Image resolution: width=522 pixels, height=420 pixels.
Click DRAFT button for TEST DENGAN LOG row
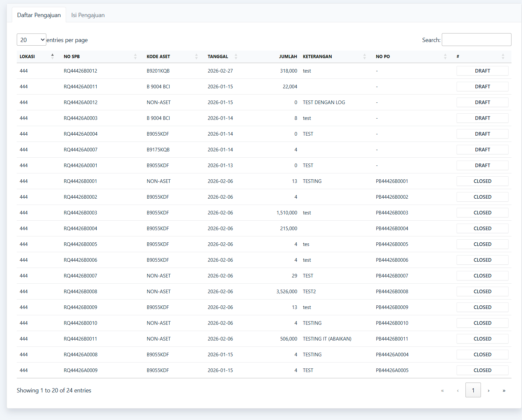482,102
